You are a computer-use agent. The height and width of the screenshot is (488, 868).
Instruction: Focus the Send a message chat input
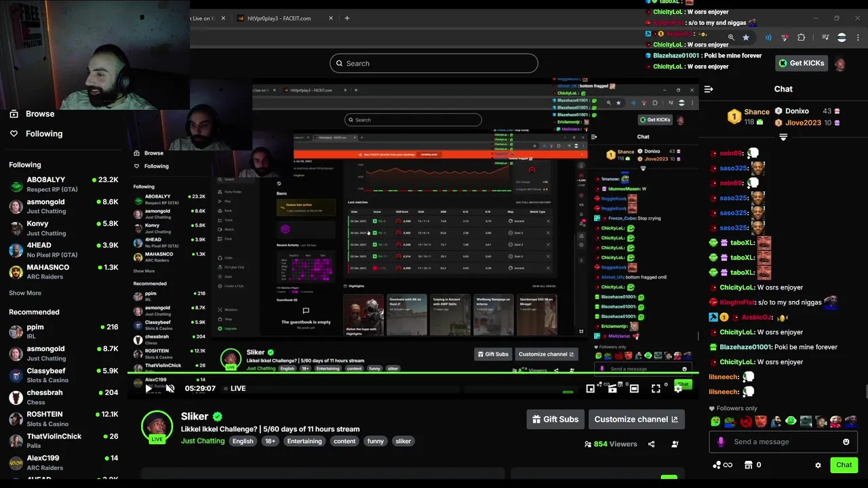(783, 442)
